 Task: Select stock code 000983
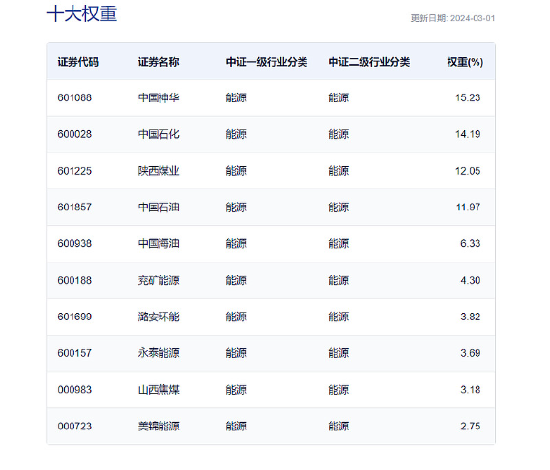(x=75, y=390)
